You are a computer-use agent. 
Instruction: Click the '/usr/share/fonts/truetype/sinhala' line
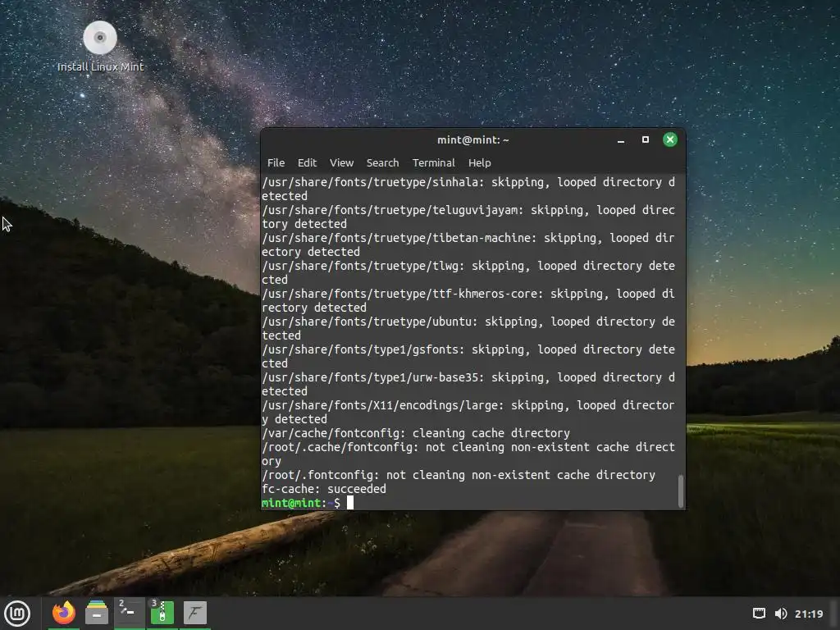pos(468,189)
